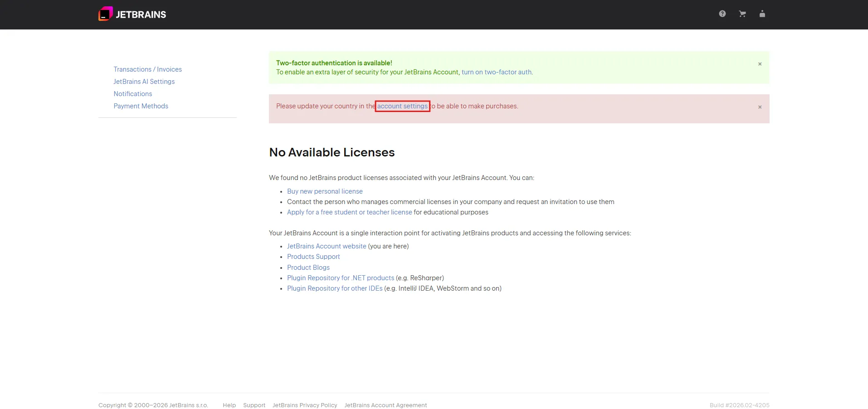The image size is (868, 409).
Task: Open the help question mark icon
Action: point(722,14)
